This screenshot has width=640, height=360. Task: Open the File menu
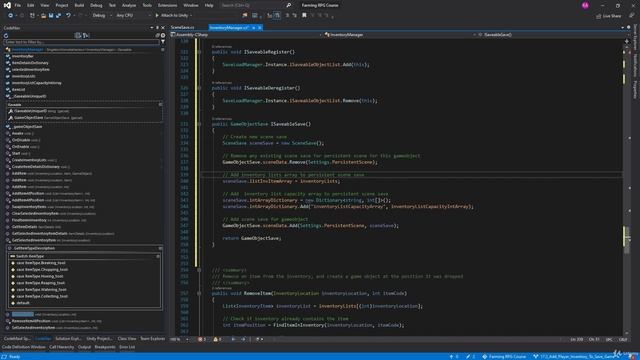coord(18,5)
